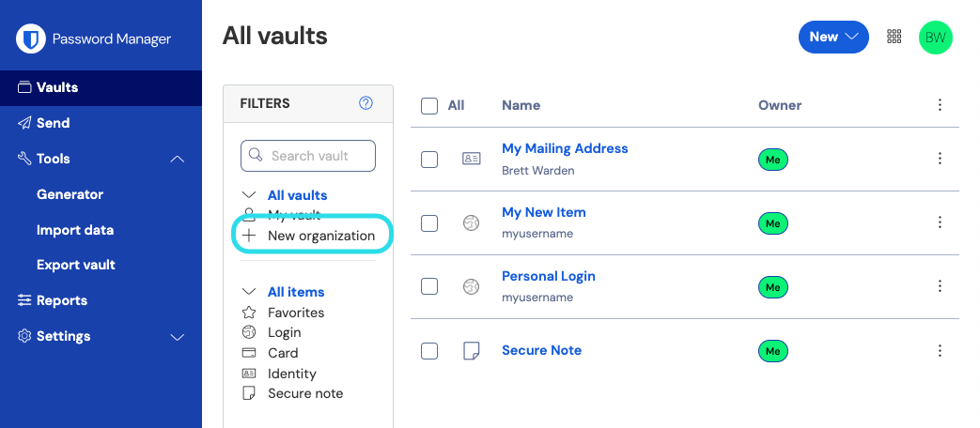Open the Export vault page
This screenshot has height=428, width=980.
(75, 266)
